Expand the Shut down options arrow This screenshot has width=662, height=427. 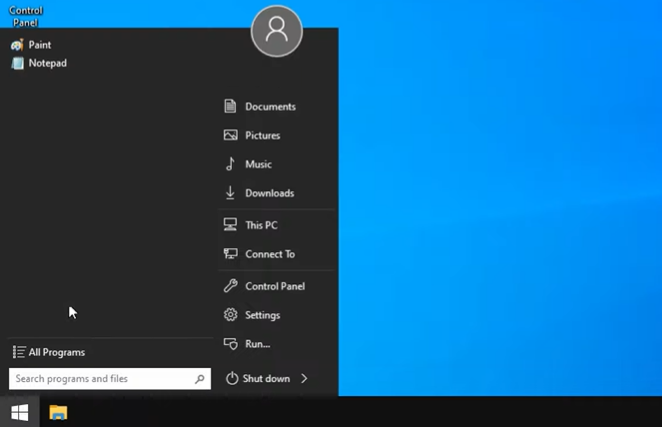click(x=304, y=378)
